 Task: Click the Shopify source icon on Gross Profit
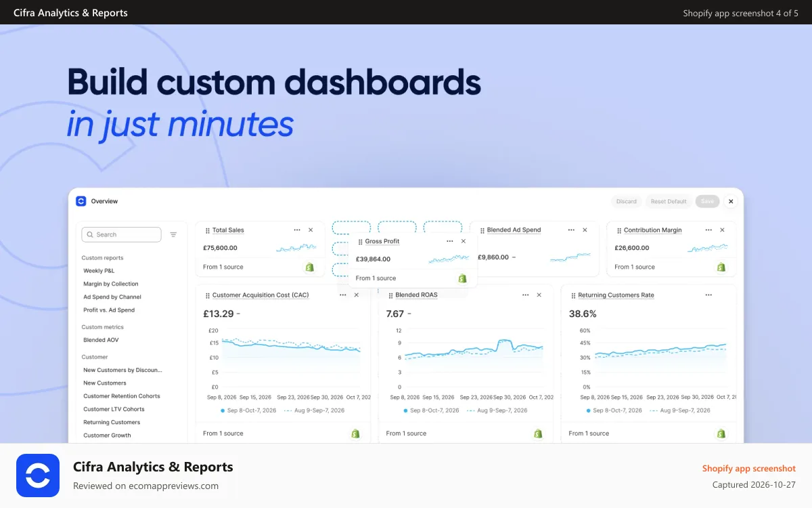pos(463,278)
